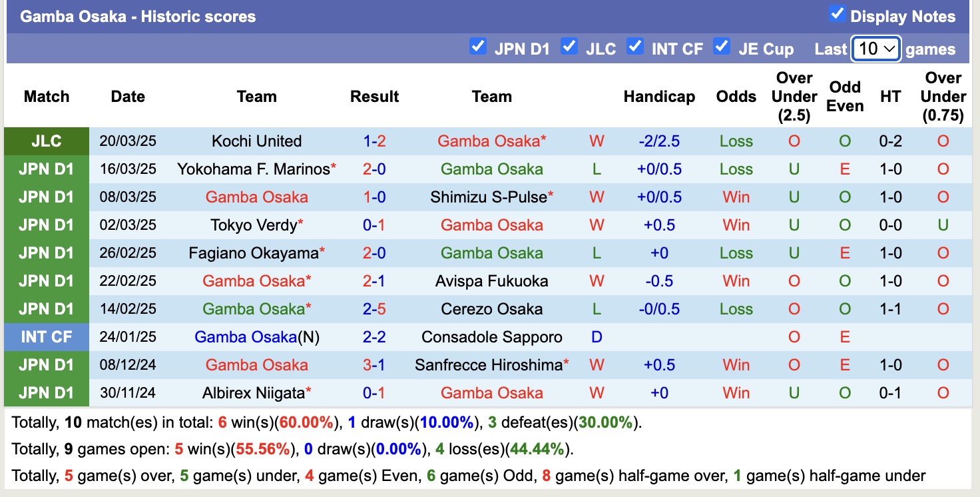The width and height of the screenshot is (980, 497).
Task: Select the Tokyo Verdy team link
Action: tap(254, 225)
